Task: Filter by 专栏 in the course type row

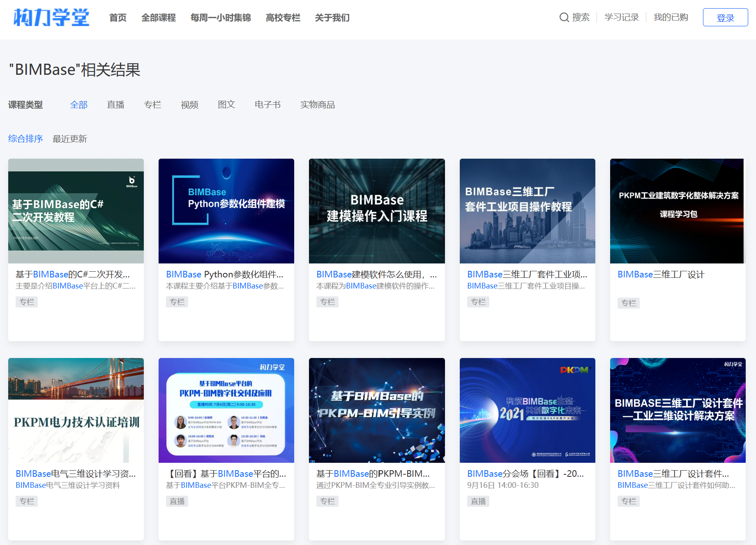Action: pyautogui.click(x=153, y=105)
